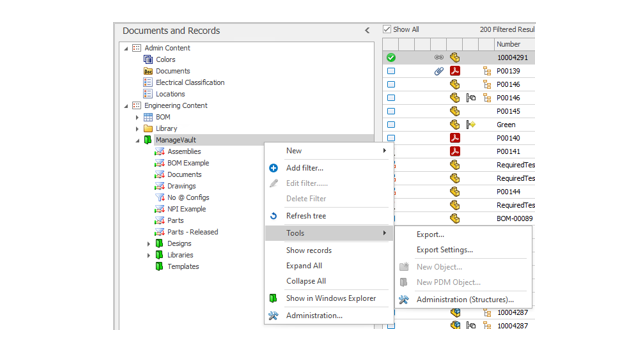The width and height of the screenshot is (640, 360).
Task: Expand the BOM tree node
Action: pyautogui.click(x=137, y=117)
